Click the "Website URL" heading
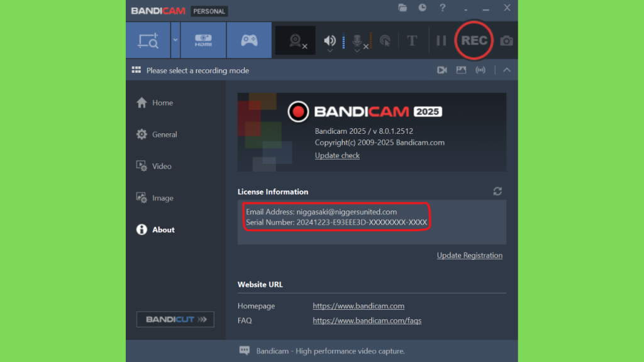Screen dimensions: 644x362 (260, 285)
